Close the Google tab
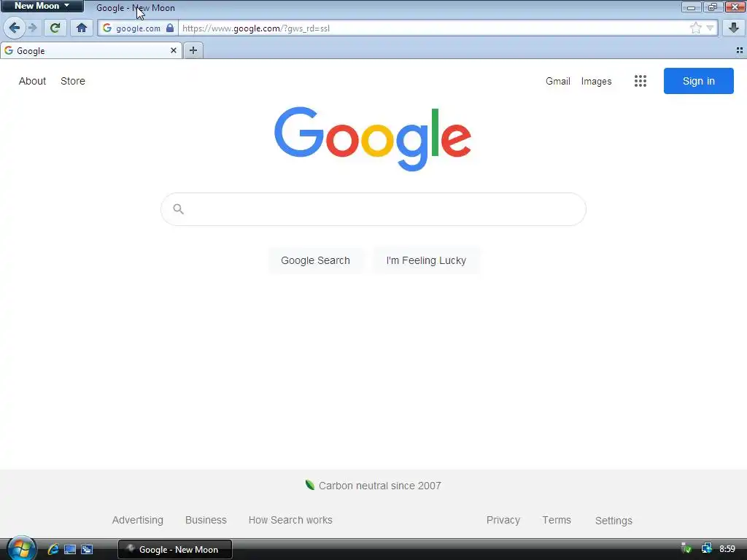The width and height of the screenshot is (747, 560). click(174, 50)
